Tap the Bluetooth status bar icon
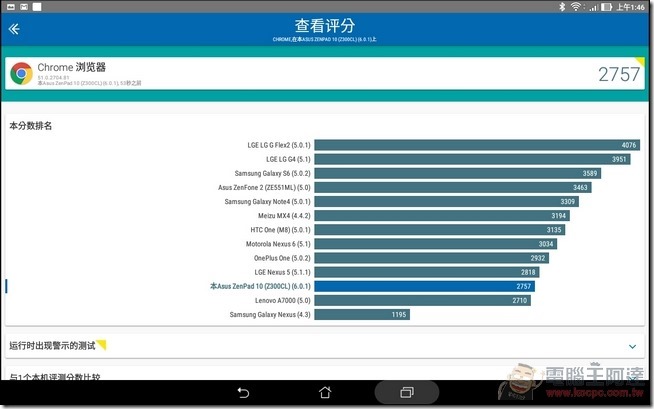 click(560, 6)
